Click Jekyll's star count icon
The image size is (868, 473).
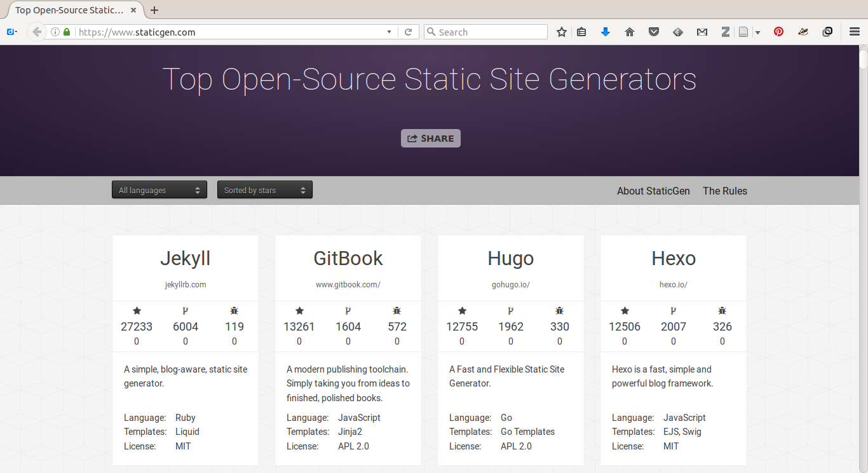click(x=137, y=311)
